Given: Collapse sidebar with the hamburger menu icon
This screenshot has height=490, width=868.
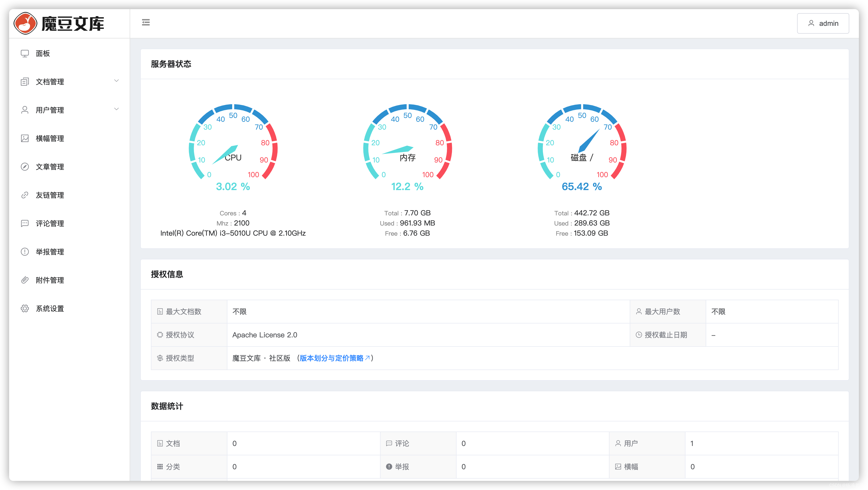Looking at the screenshot, I should (146, 23).
